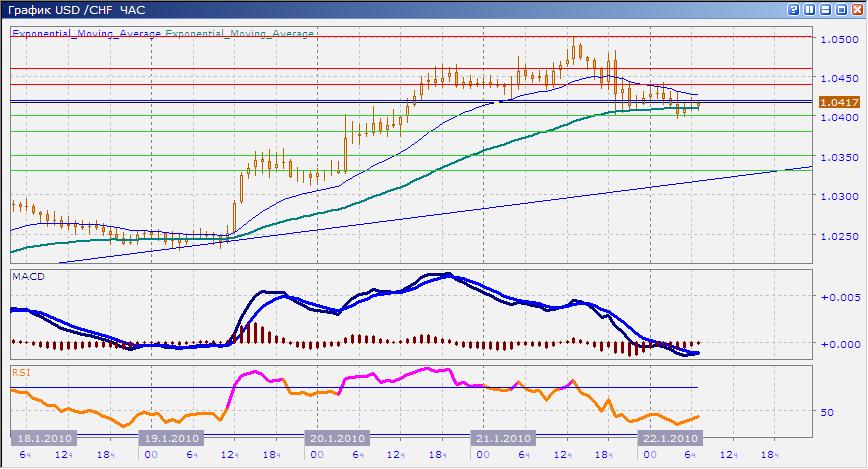The height and width of the screenshot is (469, 868).
Task: Click the 1.0500 price axis label
Action: coord(836,40)
